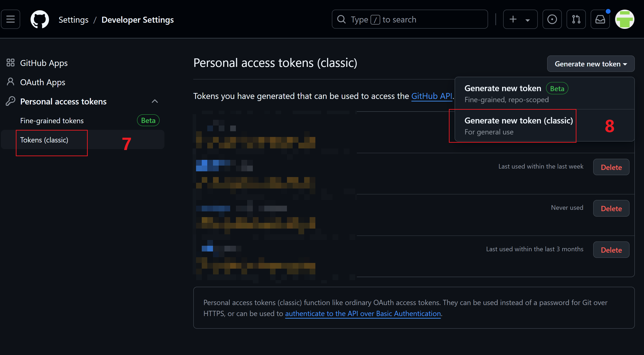Click the "Never used" text

[567, 208]
